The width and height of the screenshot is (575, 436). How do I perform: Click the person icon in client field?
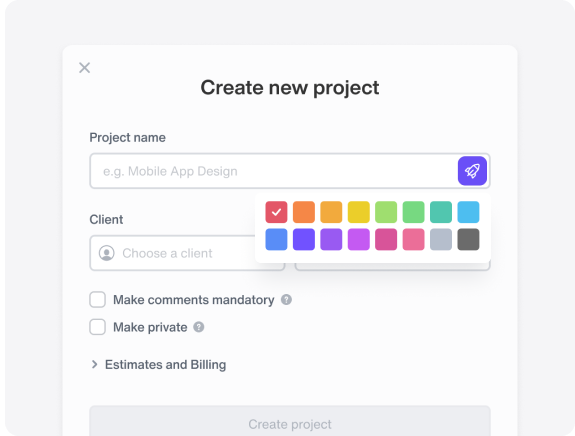[x=107, y=253]
